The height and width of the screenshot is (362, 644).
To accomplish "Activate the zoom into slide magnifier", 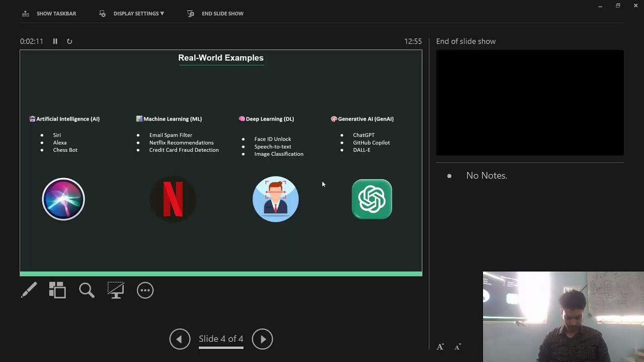I will pos(87,290).
